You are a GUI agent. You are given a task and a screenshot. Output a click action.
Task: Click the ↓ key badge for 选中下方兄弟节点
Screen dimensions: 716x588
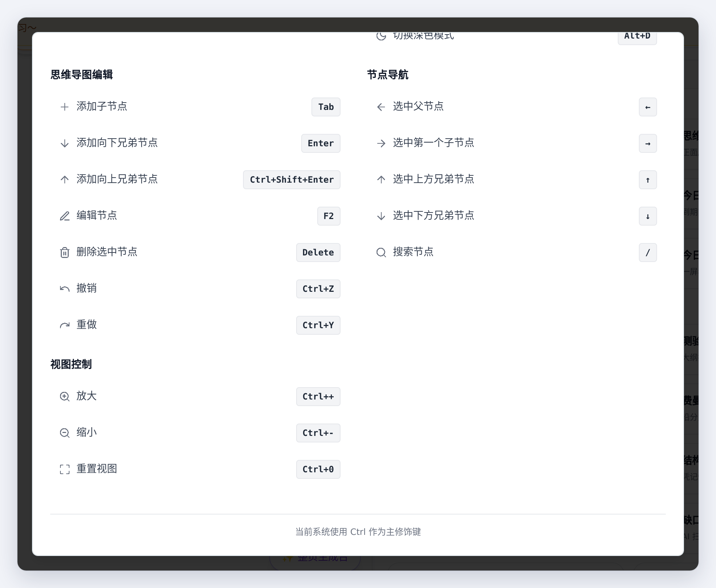click(x=648, y=216)
